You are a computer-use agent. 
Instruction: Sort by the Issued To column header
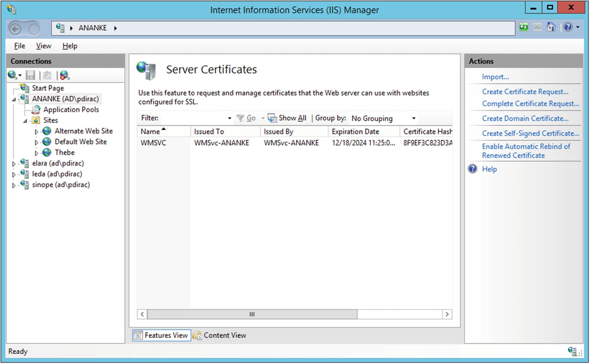pyautogui.click(x=225, y=132)
